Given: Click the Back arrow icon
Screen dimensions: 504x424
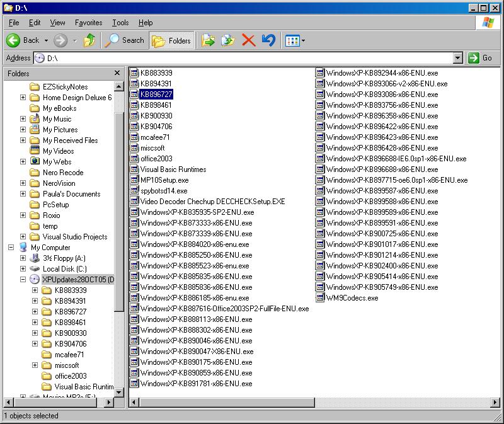Looking at the screenshot, I should pos(13,40).
